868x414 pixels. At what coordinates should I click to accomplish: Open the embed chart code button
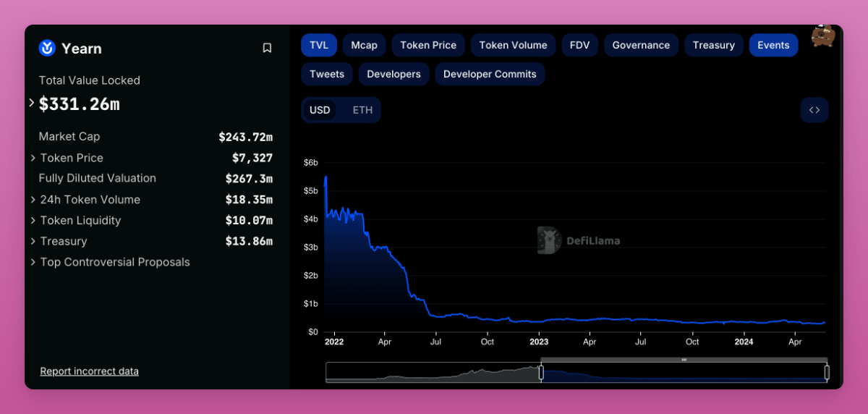coord(814,110)
